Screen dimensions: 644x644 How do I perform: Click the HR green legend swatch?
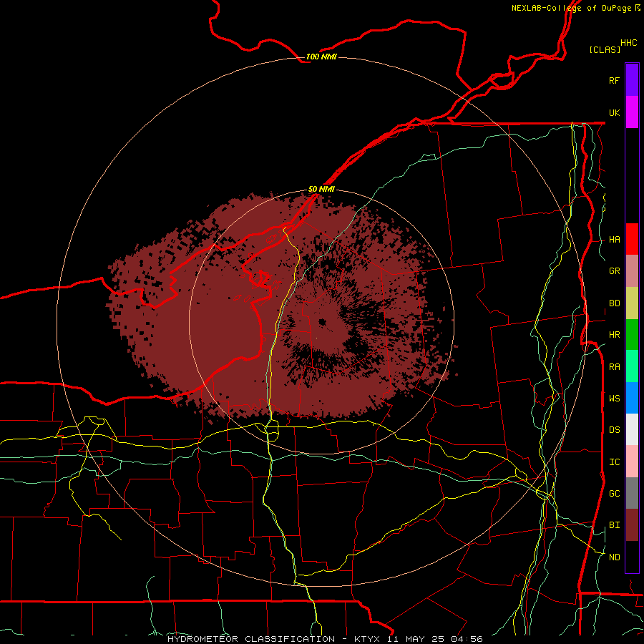pyautogui.click(x=632, y=335)
